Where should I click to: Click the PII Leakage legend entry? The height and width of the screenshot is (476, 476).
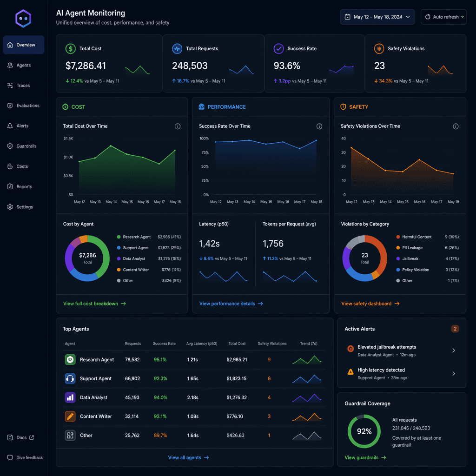[x=428, y=248]
